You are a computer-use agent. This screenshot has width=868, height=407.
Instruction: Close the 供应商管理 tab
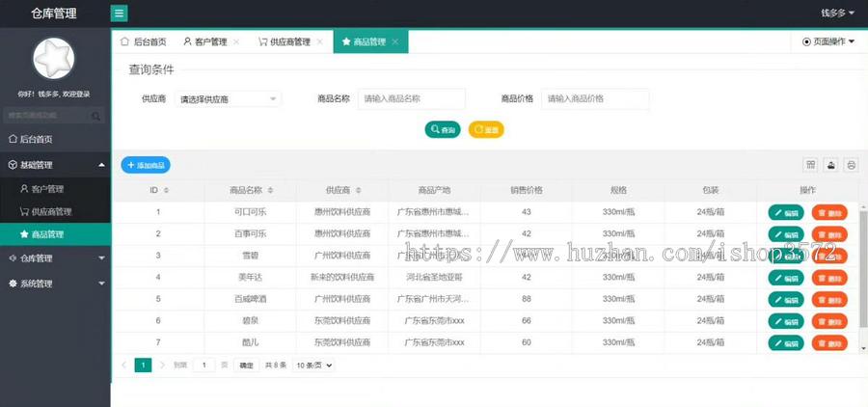pyautogui.click(x=319, y=41)
